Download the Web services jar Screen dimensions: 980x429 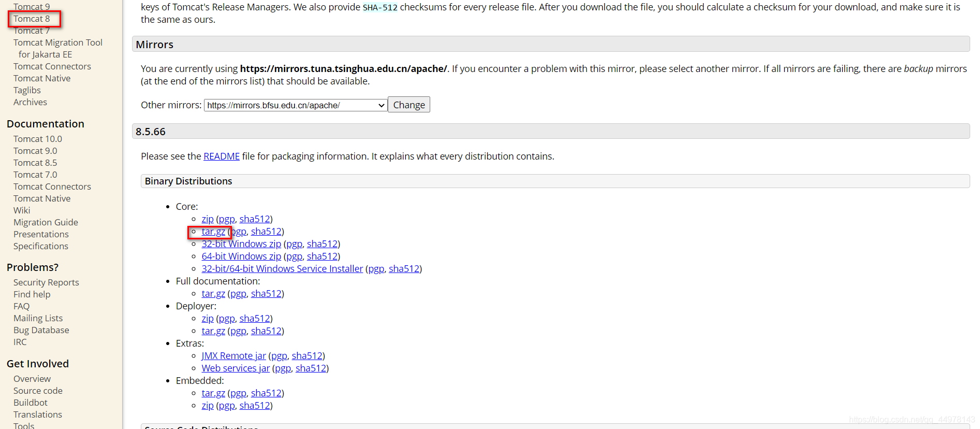coord(236,368)
